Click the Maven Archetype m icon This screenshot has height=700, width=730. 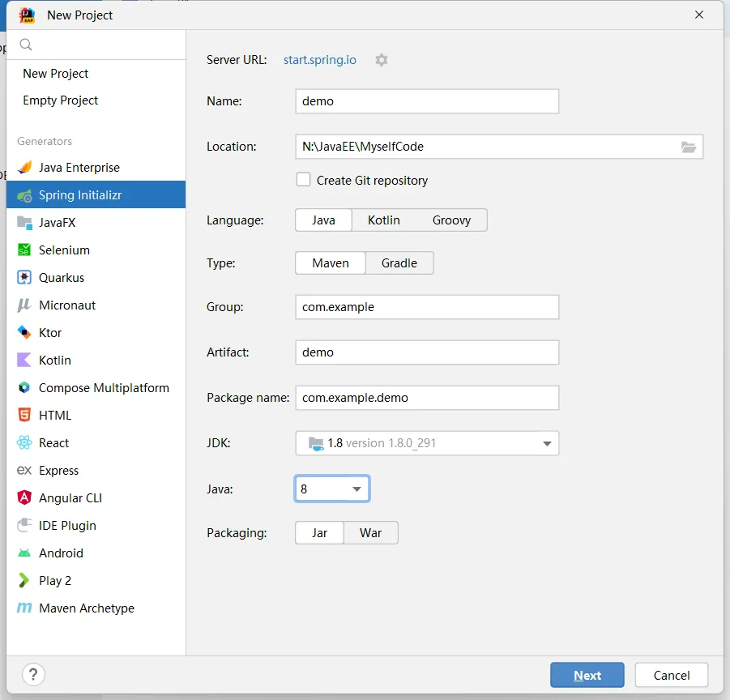click(24, 608)
